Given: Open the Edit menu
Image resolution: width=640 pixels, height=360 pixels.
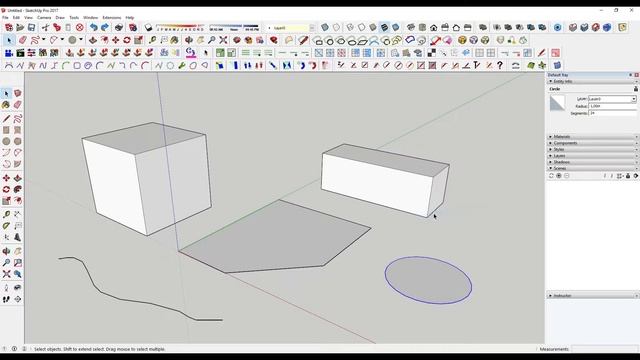Looking at the screenshot, I should 16,18.
